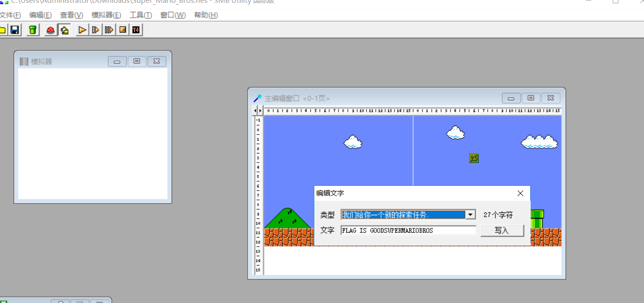Viewport: 644px width, 303px height.
Task: Open the 帮助(H) menu
Action: click(206, 15)
